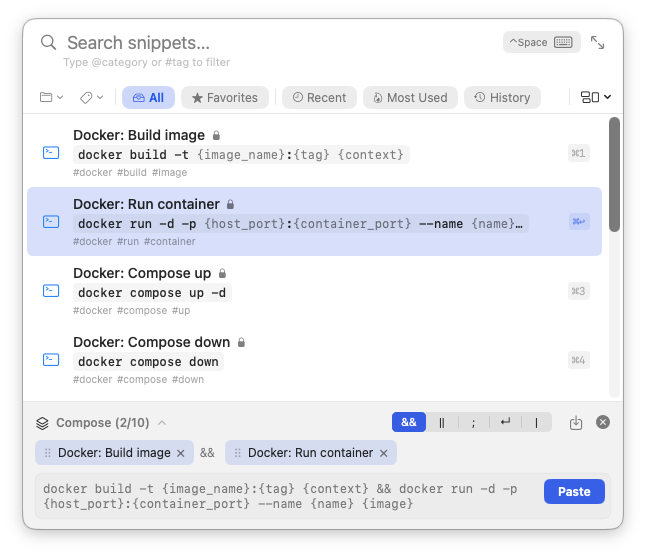Image resolution: width=646 pixels, height=556 pixels.
Task: Click lock icon next to Docker: Run container
Action: (x=230, y=204)
